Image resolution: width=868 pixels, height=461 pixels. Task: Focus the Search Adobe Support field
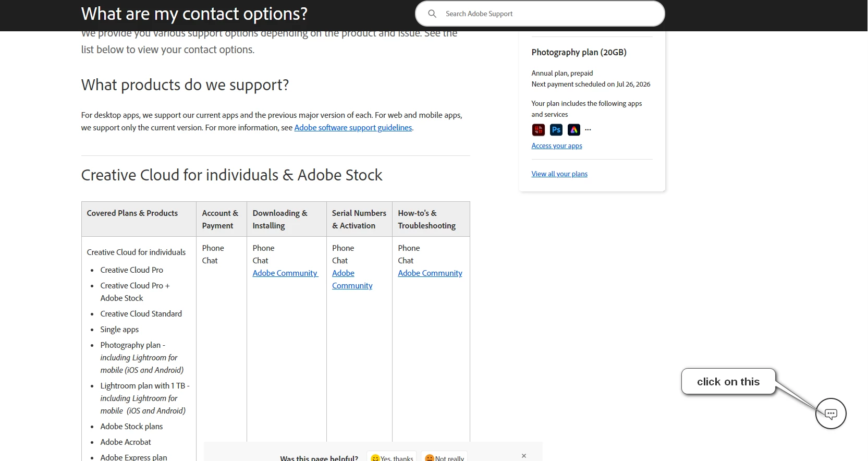coord(540,14)
